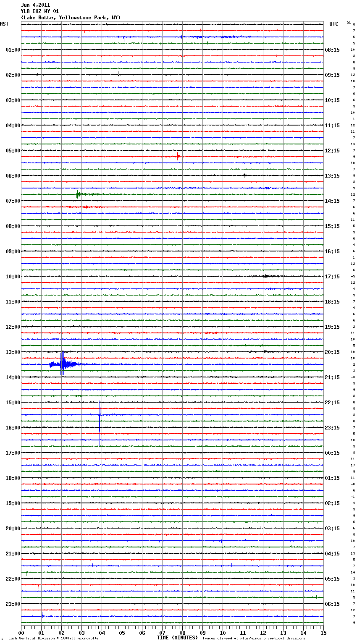Click the minute 05 tick on bottom axis
The image size is (357, 644).
tap(122, 633)
